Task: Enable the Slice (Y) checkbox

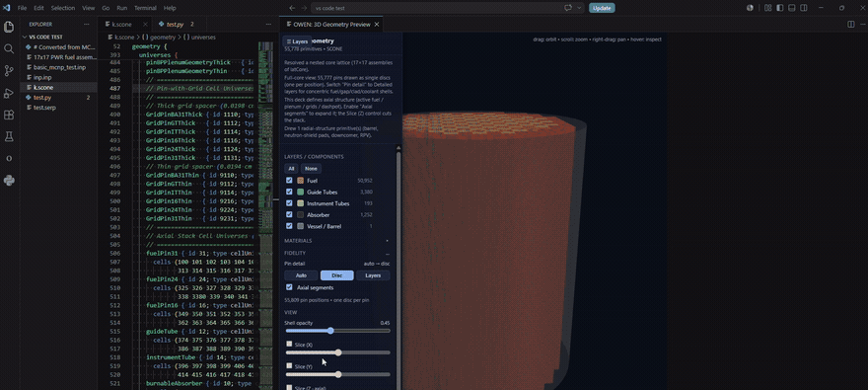Action: click(x=289, y=366)
